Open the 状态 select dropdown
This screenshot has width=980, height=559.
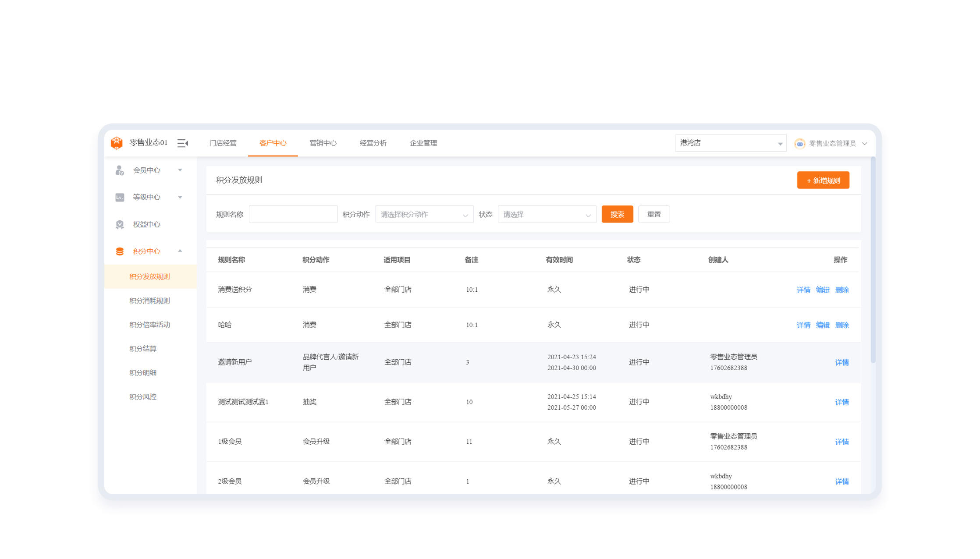point(547,214)
